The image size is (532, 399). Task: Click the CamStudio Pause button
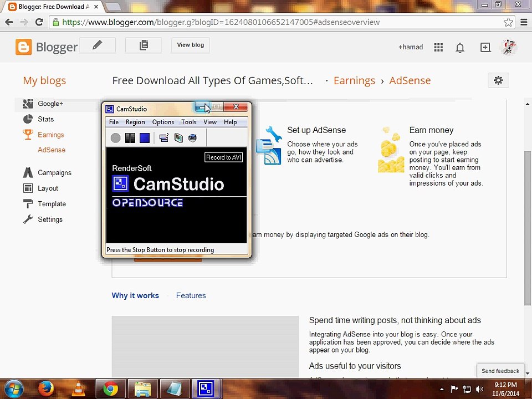point(130,138)
